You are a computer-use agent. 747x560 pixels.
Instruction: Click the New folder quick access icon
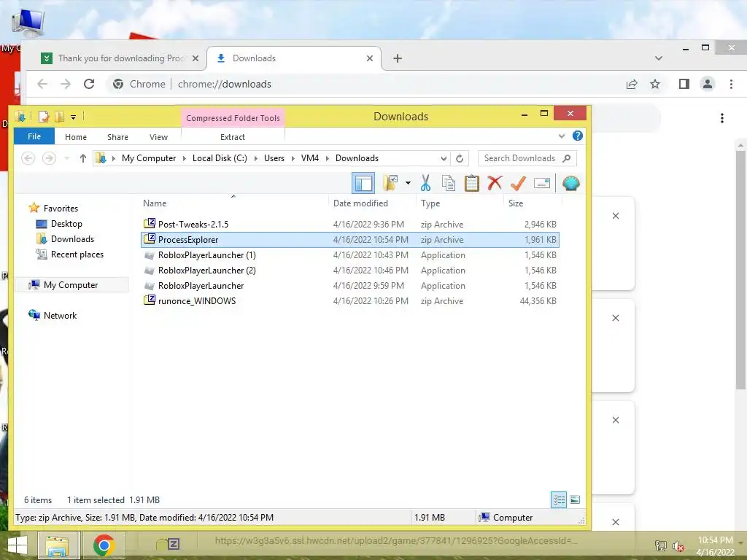60,117
